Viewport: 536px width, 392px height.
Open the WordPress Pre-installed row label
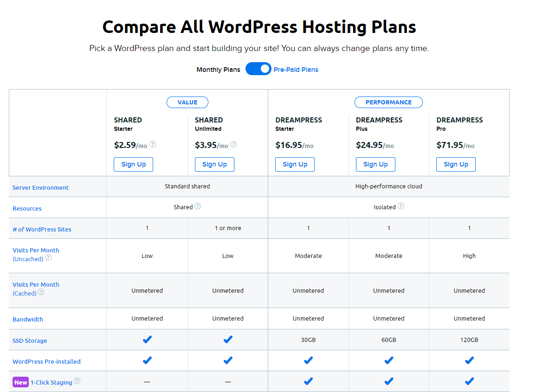[46, 361]
